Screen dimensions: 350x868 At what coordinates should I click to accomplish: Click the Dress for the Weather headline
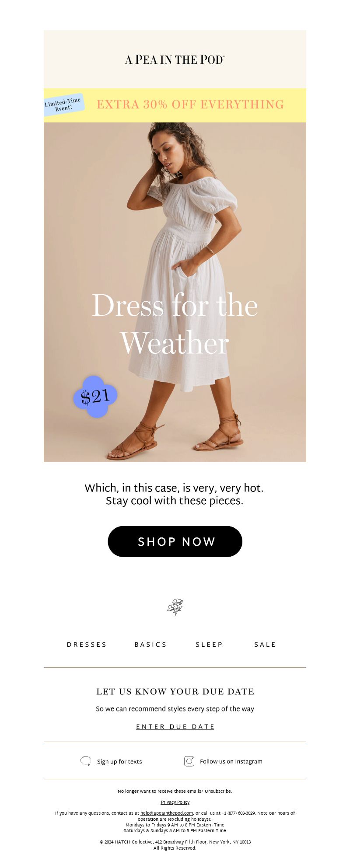click(x=175, y=324)
